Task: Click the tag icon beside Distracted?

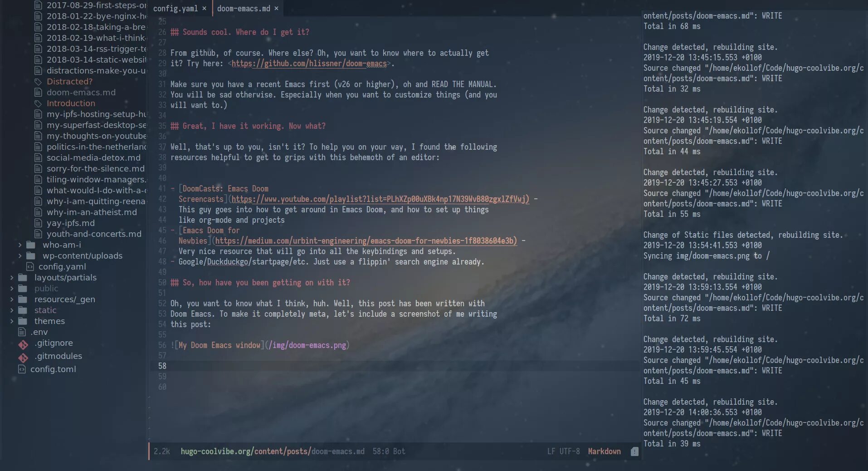Action: click(x=38, y=82)
